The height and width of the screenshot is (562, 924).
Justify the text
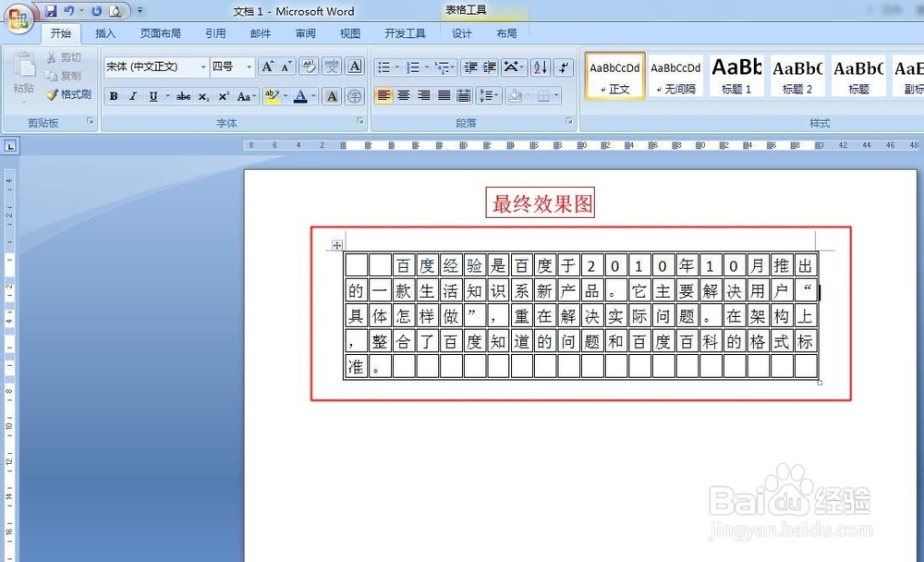(x=444, y=95)
